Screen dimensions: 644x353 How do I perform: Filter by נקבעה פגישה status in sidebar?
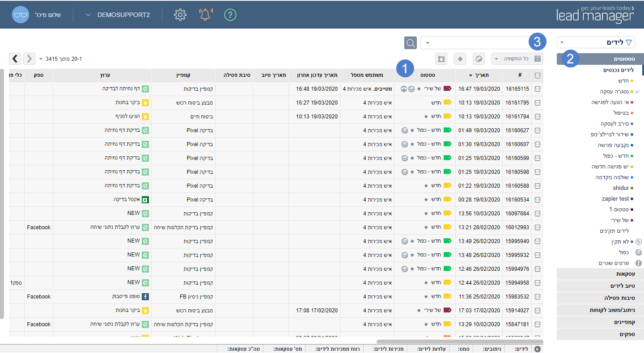click(613, 145)
